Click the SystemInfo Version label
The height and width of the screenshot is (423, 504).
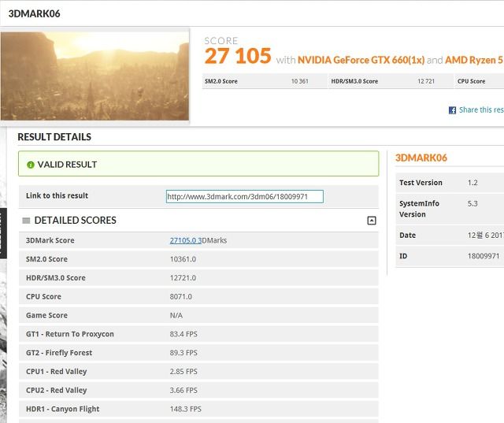click(419, 209)
